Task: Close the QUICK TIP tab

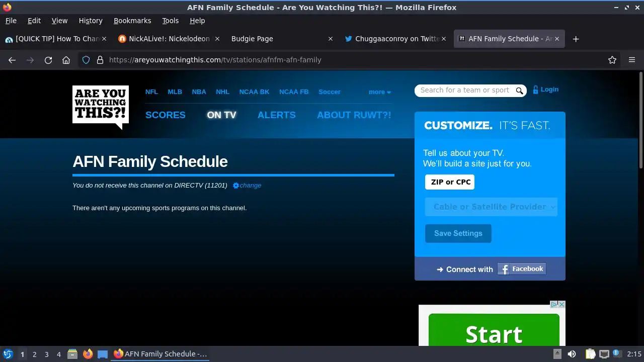Action: [x=104, y=39]
